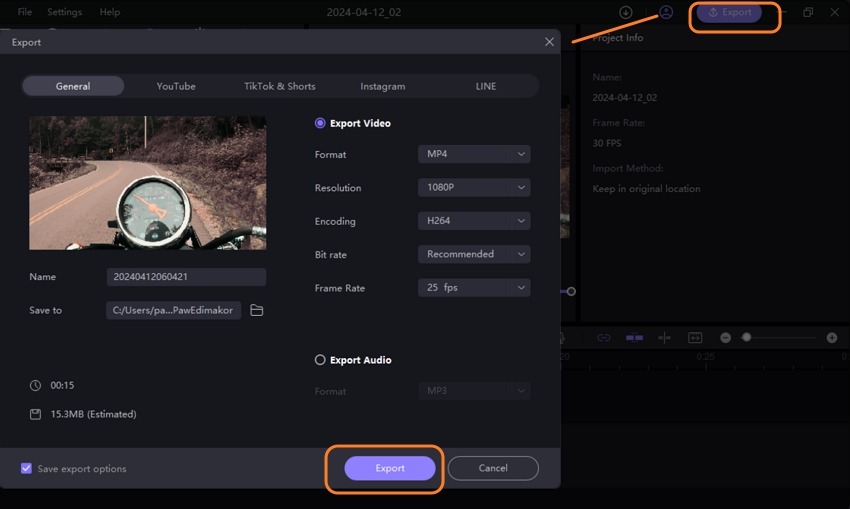Open the Frame Rate 25 fps dropdown
This screenshot has width=850, height=509.
click(x=473, y=288)
